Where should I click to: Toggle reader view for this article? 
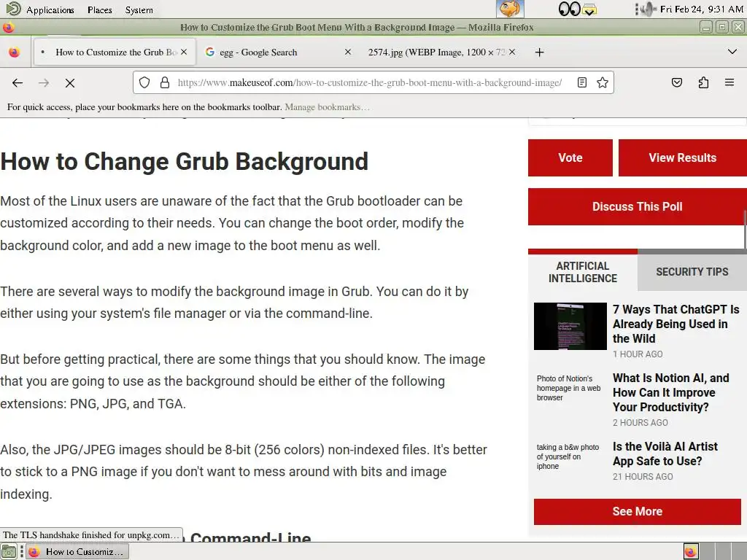(x=581, y=83)
